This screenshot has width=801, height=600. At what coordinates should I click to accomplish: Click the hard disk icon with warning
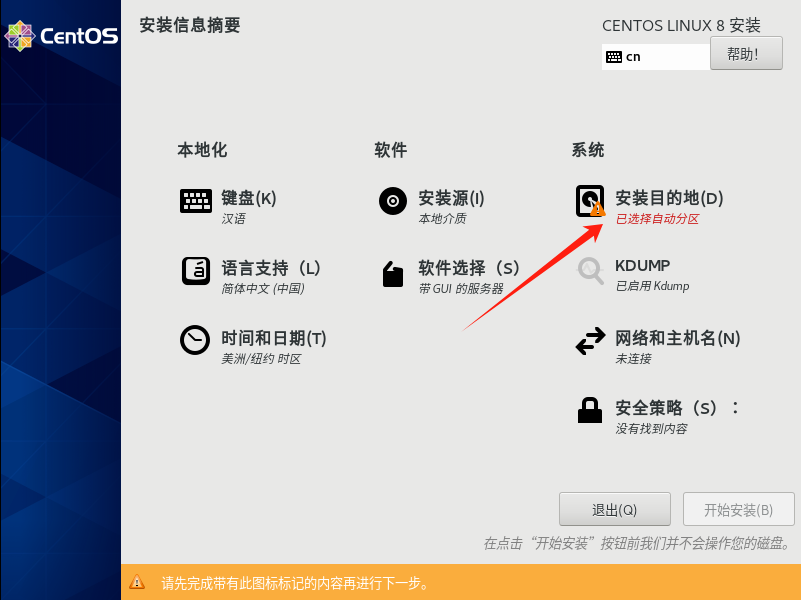pyautogui.click(x=591, y=201)
